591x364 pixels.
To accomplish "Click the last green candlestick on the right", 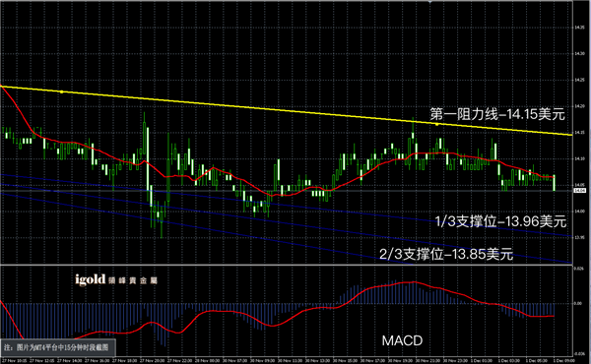I will (x=554, y=183).
